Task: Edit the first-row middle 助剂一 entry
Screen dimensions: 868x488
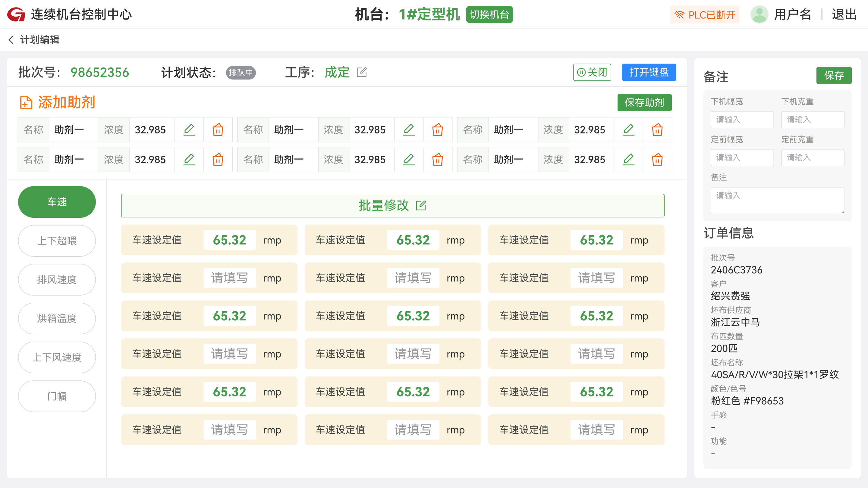Action: [x=409, y=130]
